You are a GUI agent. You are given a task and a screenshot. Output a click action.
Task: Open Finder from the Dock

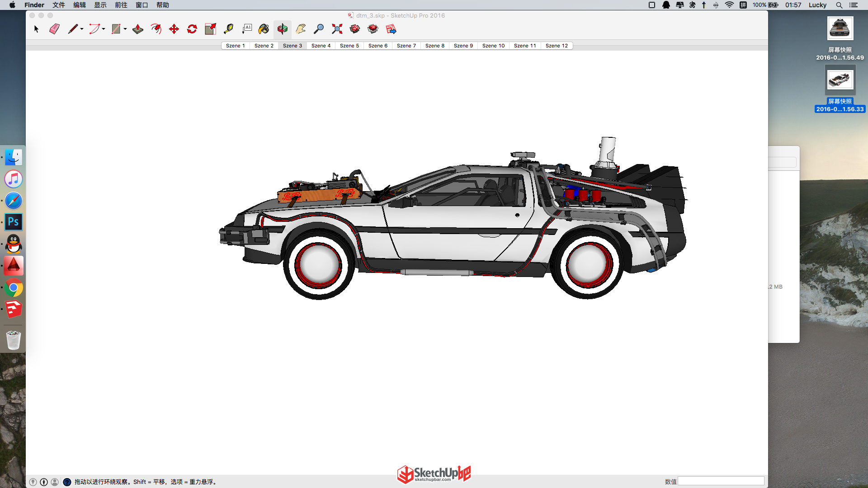click(x=14, y=157)
